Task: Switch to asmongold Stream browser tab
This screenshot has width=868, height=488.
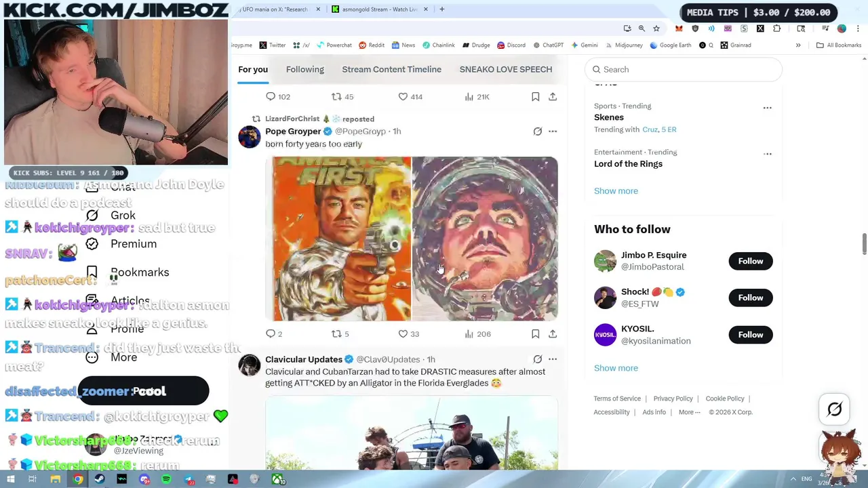Action: coord(379,9)
